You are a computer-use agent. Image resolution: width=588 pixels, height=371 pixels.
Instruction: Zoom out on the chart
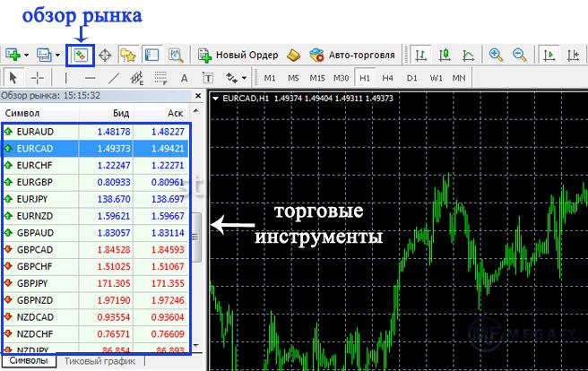(x=518, y=55)
